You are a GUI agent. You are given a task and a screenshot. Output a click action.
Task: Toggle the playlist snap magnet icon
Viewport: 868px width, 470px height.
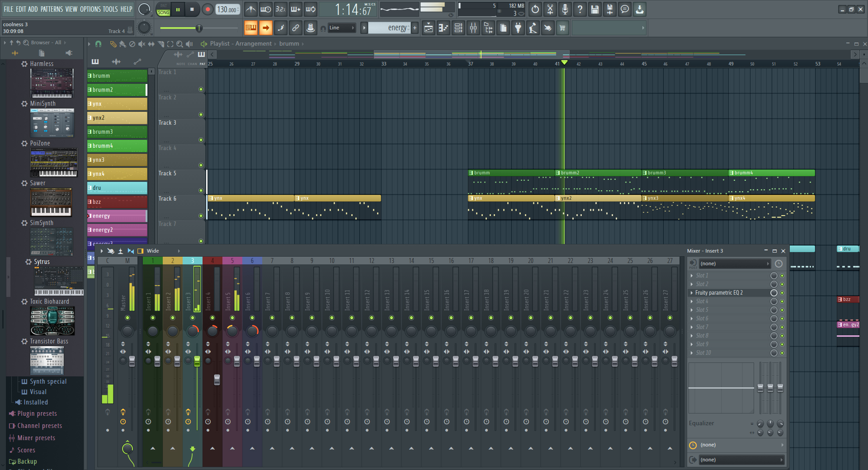98,44
